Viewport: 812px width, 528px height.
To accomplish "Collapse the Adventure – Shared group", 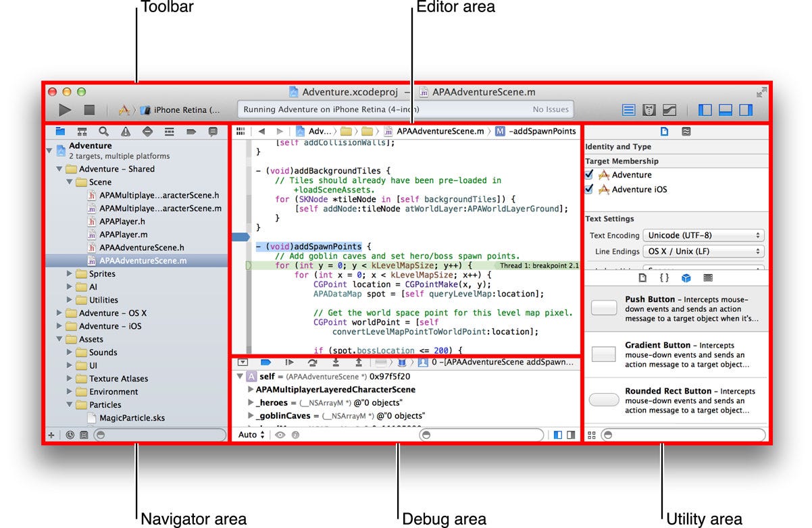I will tap(59, 169).
